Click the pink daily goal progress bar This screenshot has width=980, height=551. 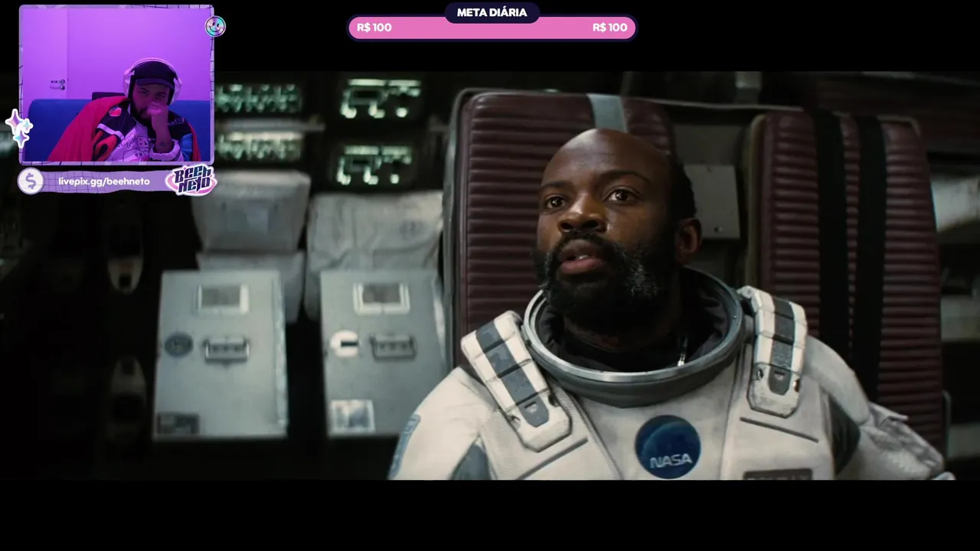(492, 28)
